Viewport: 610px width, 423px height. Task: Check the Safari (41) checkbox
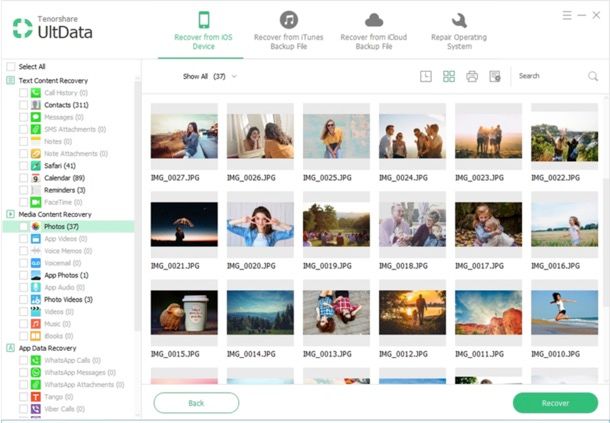coord(23,166)
